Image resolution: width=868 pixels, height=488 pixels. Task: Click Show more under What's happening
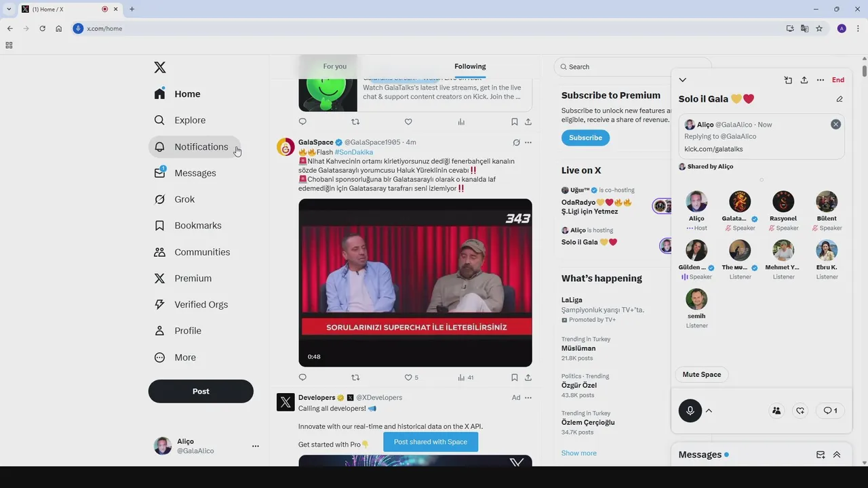click(579, 453)
